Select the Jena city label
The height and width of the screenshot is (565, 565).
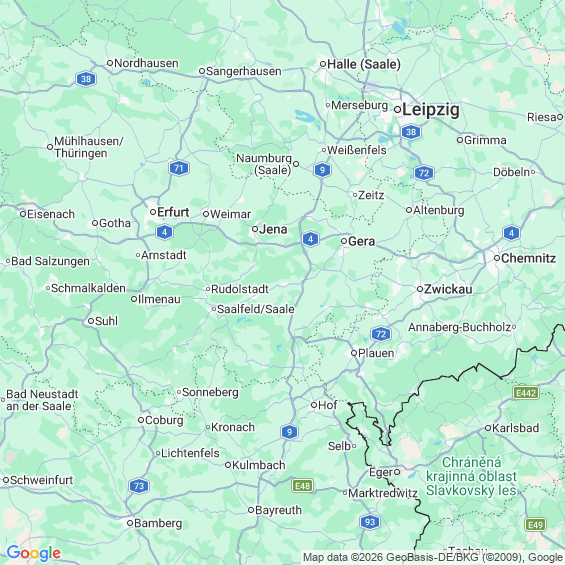pyautogui.click(x=273, y=229)
